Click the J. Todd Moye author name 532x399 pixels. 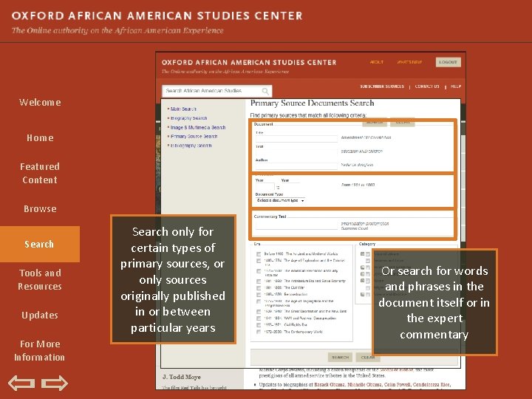tap(182, 377)
